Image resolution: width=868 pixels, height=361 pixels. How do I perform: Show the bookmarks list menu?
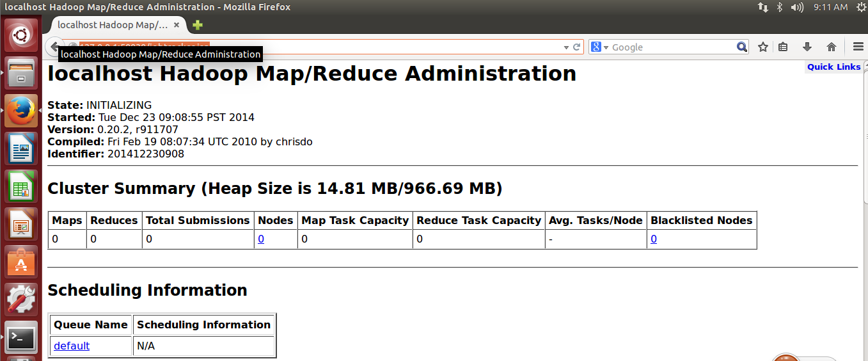(x=784, y=47)
